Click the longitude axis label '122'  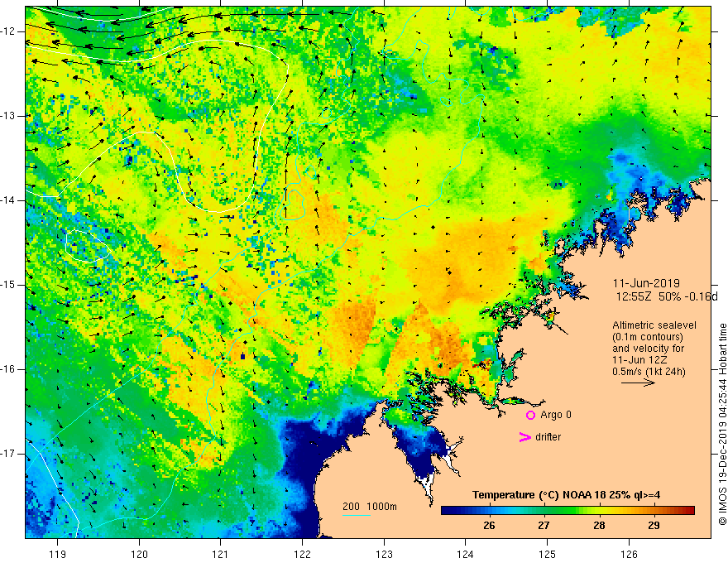(x=302, y=554)
